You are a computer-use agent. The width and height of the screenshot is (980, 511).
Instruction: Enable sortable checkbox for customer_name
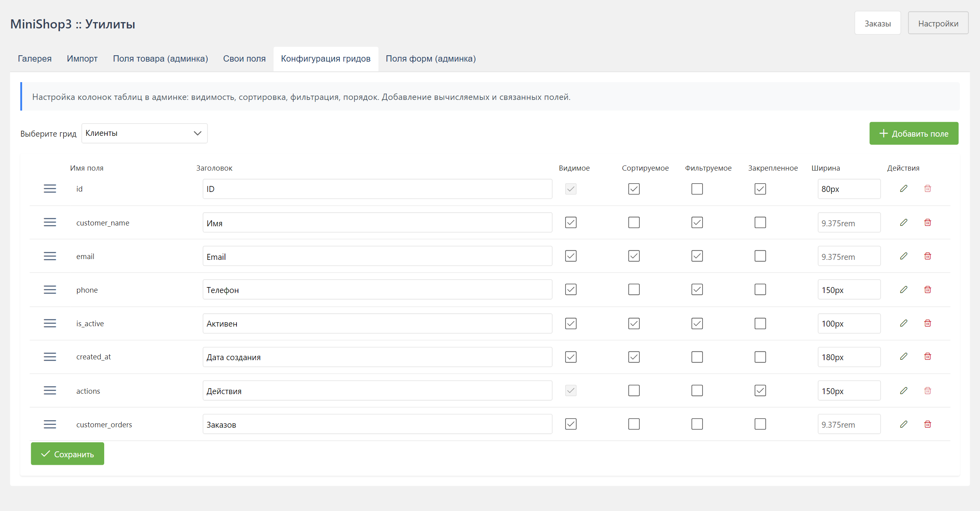(634, 222)
